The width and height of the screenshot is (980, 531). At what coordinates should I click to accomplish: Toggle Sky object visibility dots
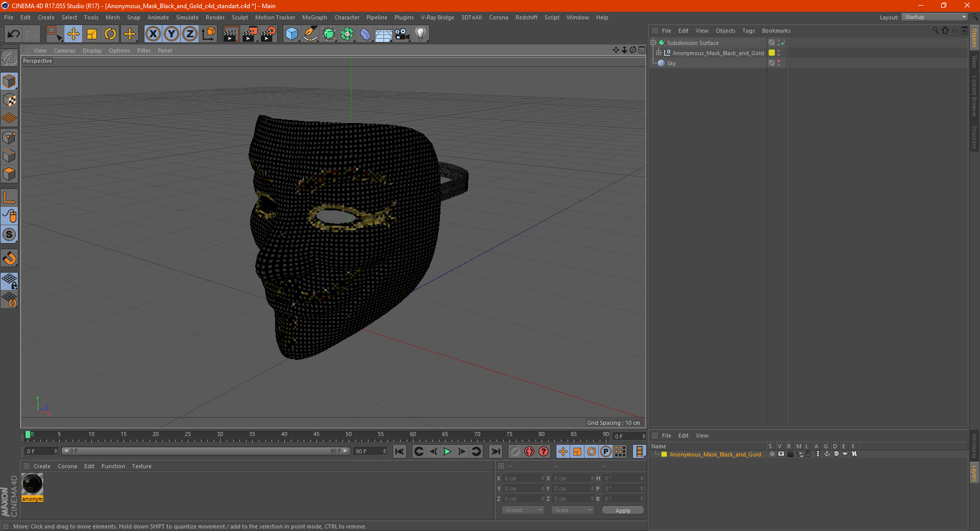(779, 63)
